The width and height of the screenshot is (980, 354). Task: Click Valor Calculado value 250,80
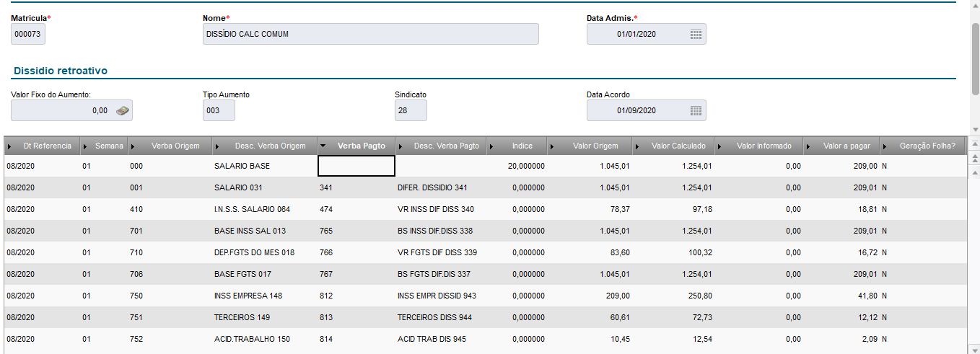pyautogui.click(x=699, y=296)
